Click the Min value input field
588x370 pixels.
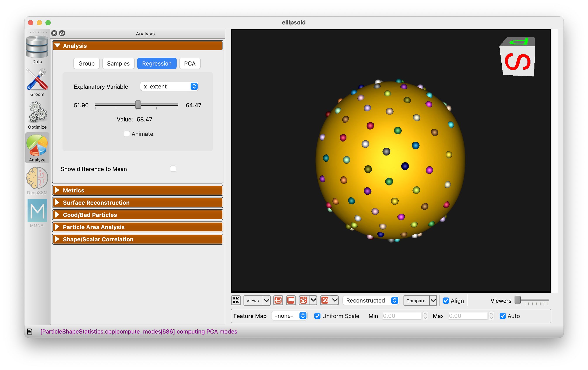pos(402,316)
